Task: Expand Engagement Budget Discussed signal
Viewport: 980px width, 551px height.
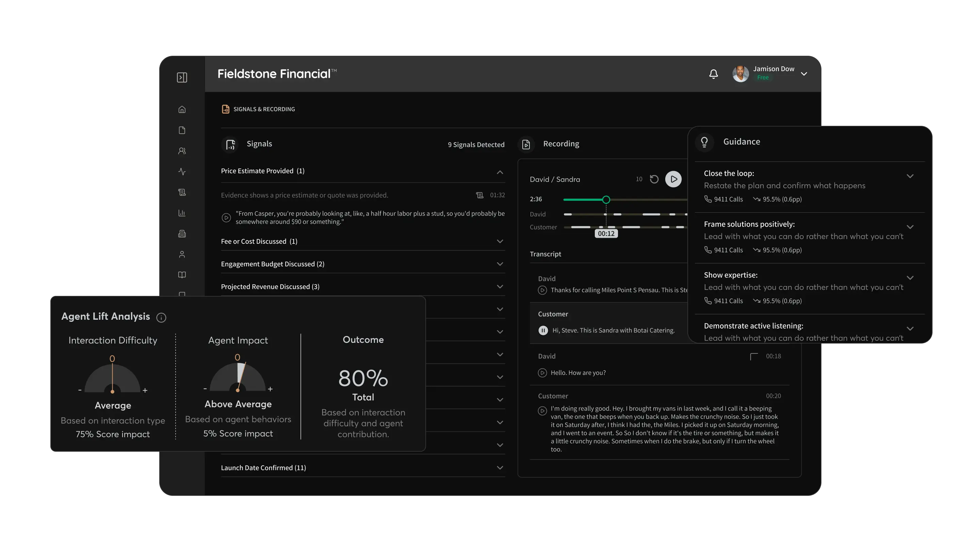Action: point(500,264)
